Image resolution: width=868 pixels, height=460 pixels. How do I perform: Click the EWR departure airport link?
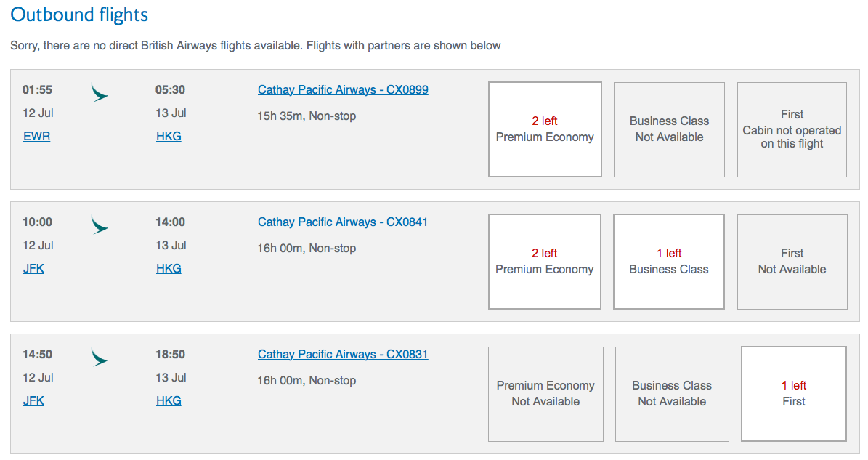[37, 137]
